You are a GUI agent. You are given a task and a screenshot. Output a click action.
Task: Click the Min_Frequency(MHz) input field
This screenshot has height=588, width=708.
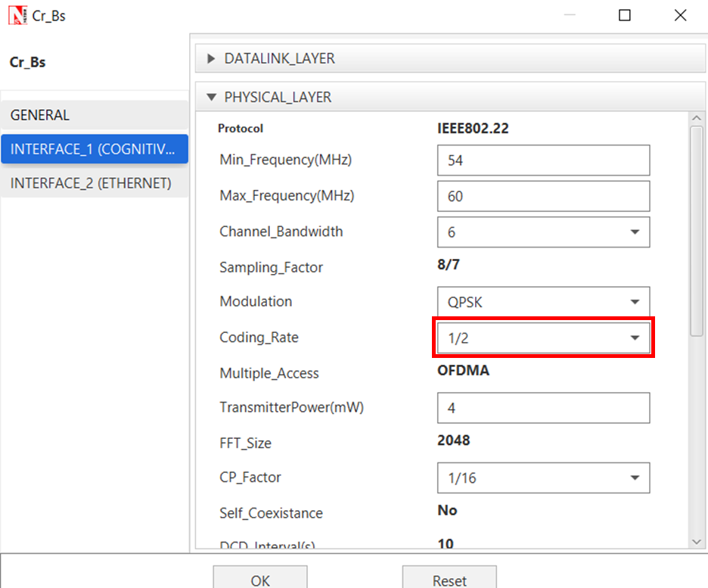[542, 161]
